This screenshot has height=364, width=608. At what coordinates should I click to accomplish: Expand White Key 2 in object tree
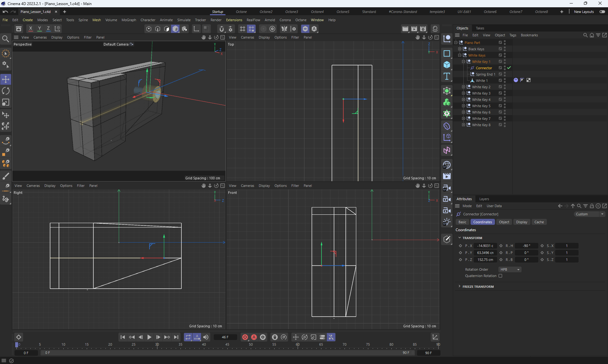[463, 87]
